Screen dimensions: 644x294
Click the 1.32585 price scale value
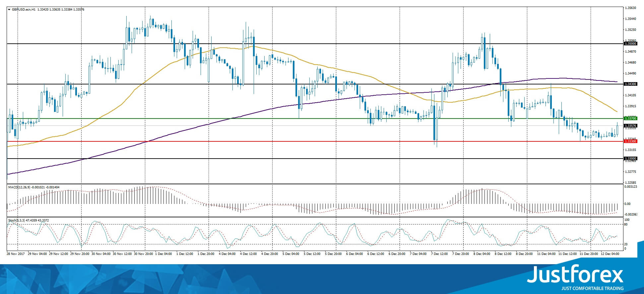click(630, 182)
